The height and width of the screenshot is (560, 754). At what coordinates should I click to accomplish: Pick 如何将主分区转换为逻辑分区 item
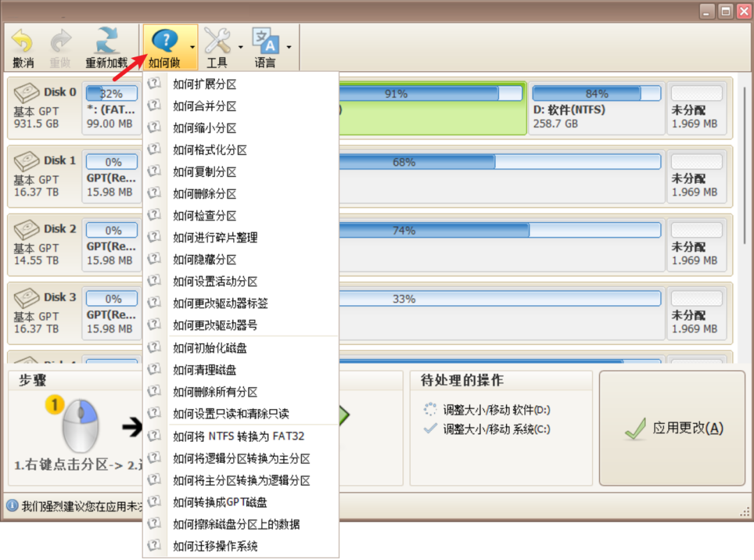tap(241, 480)
